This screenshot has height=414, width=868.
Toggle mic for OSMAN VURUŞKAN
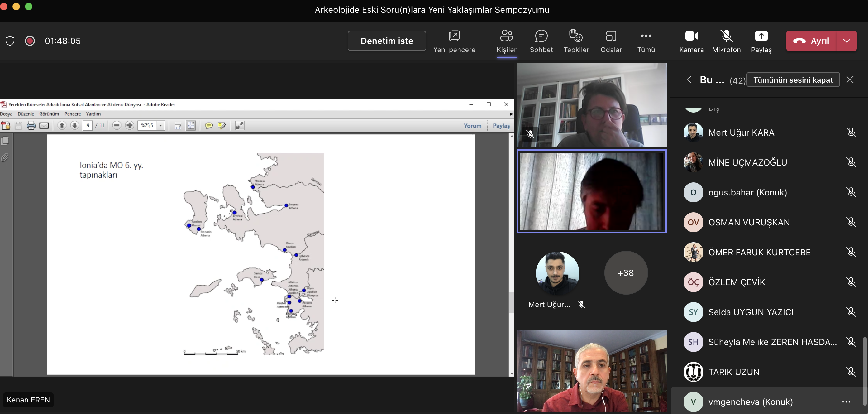851,222
